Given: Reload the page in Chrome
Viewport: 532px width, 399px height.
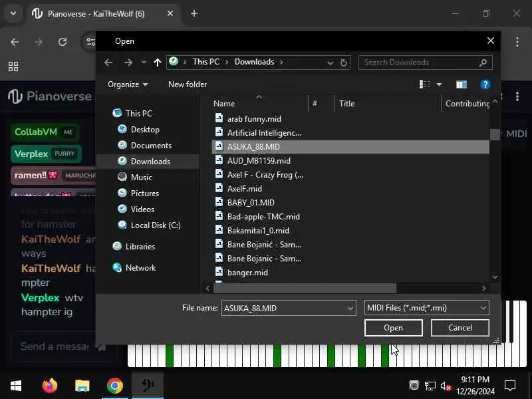Looking at the screenshot, I should click(63, 42).
